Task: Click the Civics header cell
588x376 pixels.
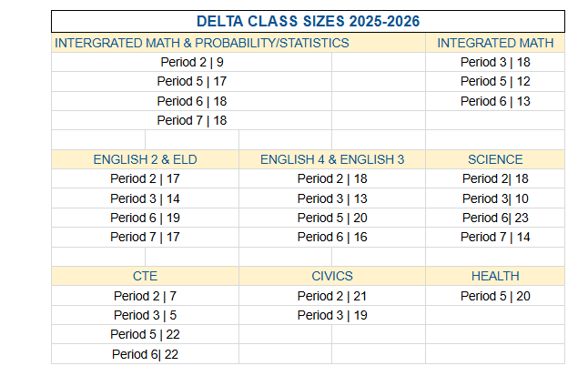Action: (x=332, y=276)
